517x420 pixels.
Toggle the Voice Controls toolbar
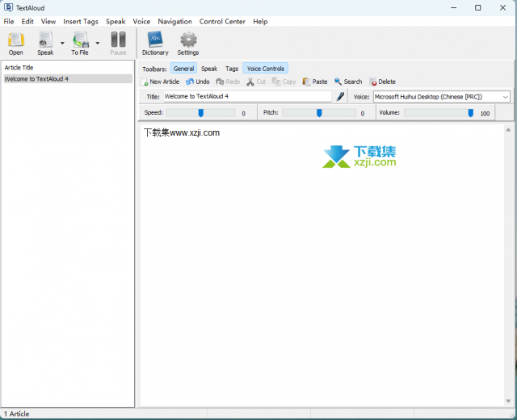[x=266, y=69]
